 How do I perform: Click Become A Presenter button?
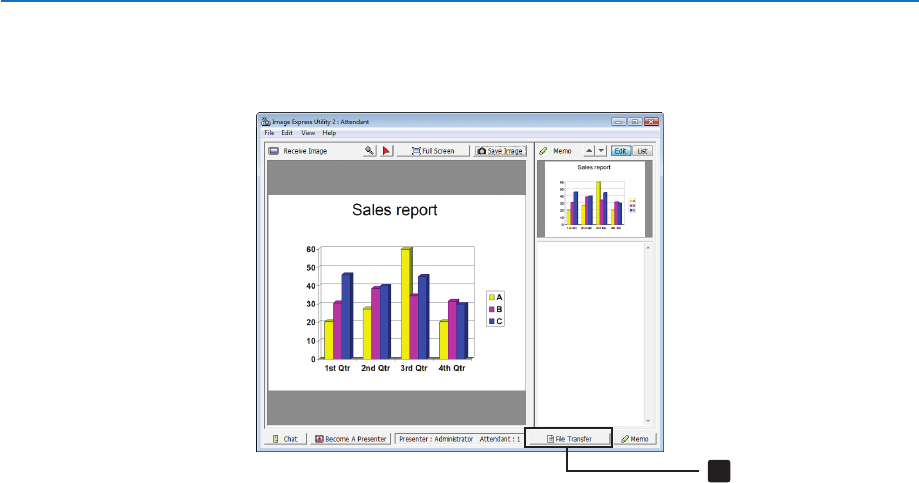350,438
